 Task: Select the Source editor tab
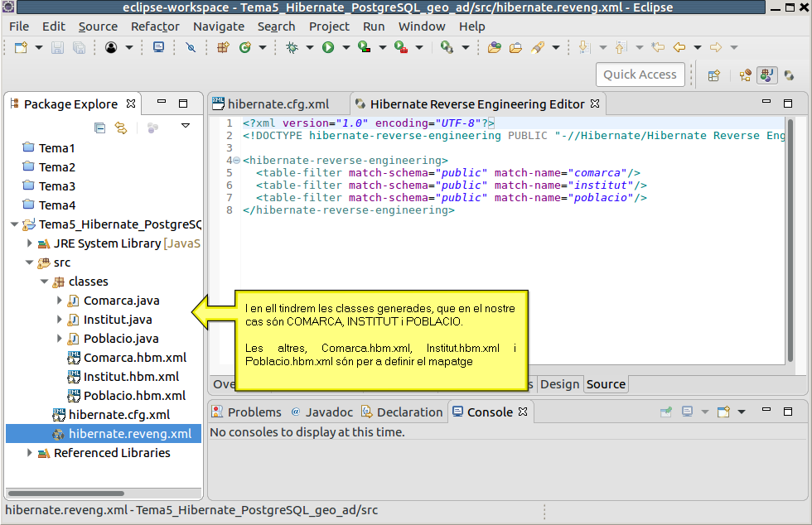coord(606,384)
